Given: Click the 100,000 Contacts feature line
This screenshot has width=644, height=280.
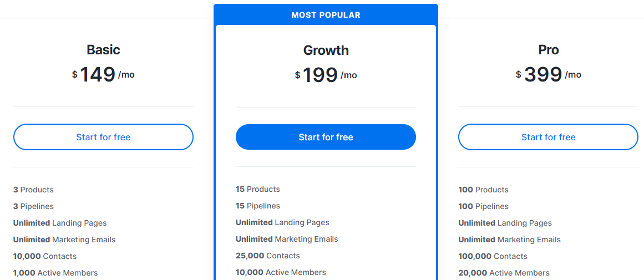Looking at the screenshot, I should click(x=493, y=256).
